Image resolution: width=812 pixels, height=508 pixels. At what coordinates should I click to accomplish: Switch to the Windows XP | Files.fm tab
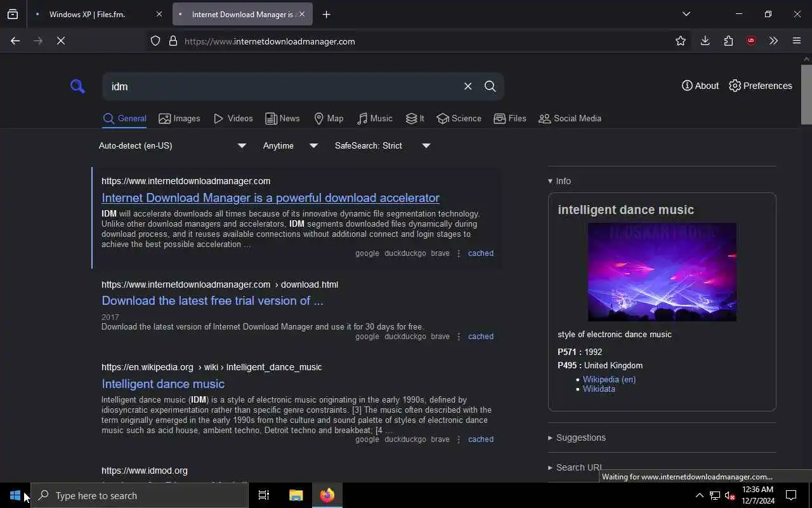98,14
